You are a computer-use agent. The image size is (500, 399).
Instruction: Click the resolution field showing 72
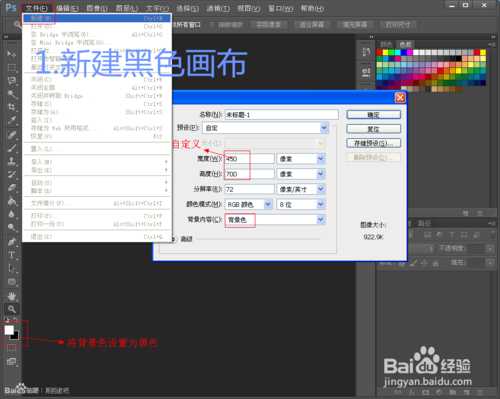click(x=249, y=189)
